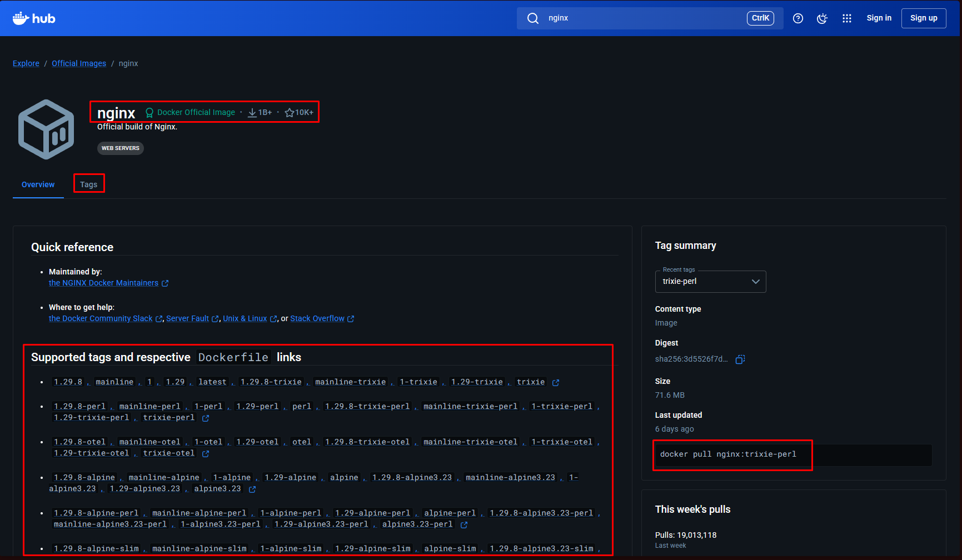Screen dimensions: 962x560
Task: Open the NGINX Docker Maintainers link
Action: click(103, 283)
